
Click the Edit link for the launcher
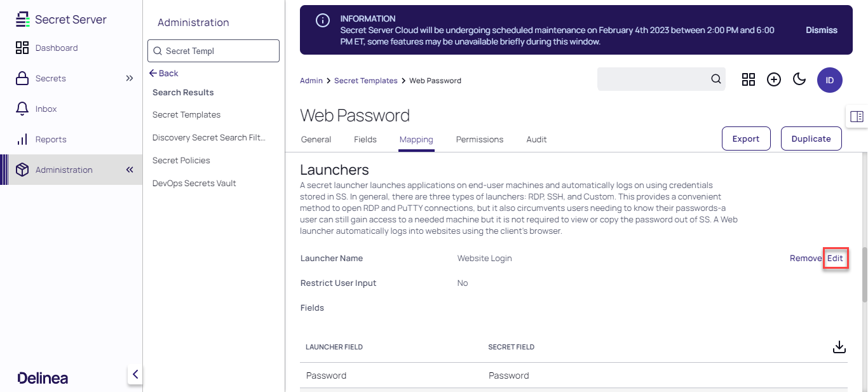pyautogui.click(x=835, y=259)
